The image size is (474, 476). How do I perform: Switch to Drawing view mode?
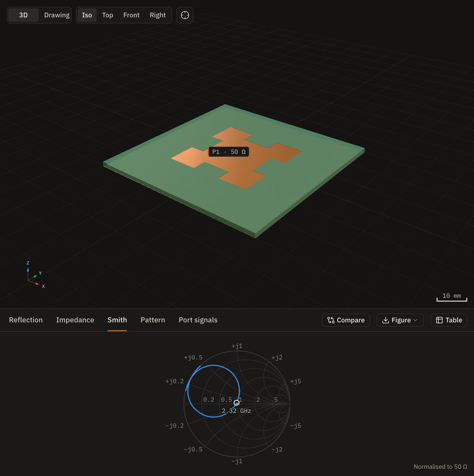[x=56, y=15]
